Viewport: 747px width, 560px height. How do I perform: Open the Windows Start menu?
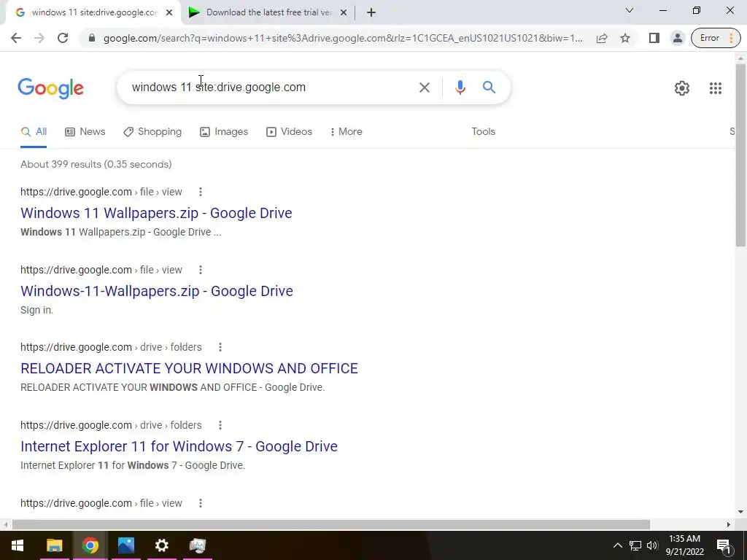(x=18, y=545)
